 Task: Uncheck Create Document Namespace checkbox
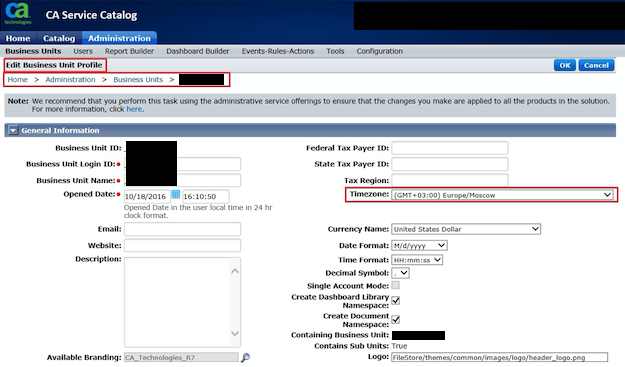[x=395, y=320]
